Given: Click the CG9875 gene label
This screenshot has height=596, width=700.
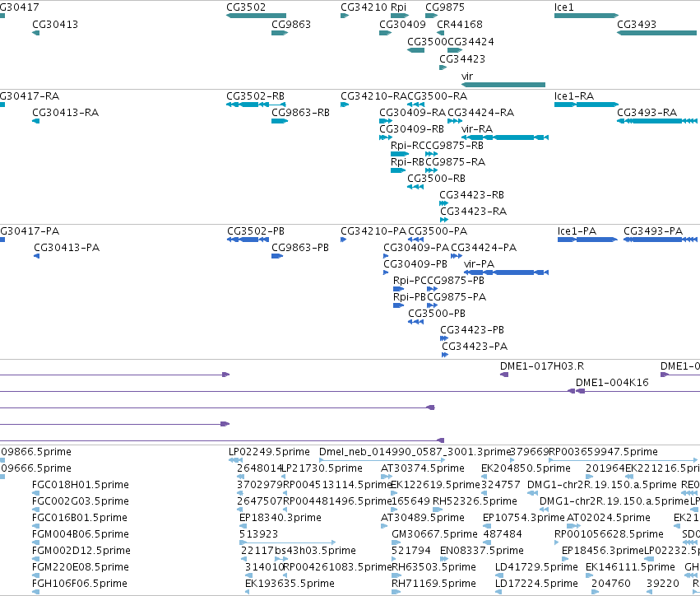Looking at the screenshot, I should point(445,7).
